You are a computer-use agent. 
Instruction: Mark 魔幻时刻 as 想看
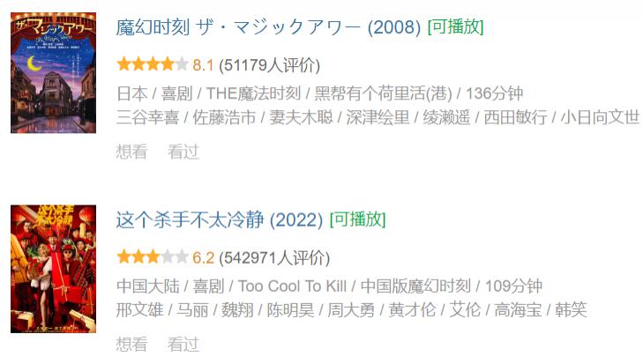pyautogui.click(x=131, y=152)
